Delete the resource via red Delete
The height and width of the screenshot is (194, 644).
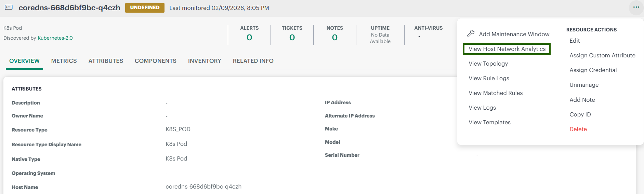coord(578,129)
